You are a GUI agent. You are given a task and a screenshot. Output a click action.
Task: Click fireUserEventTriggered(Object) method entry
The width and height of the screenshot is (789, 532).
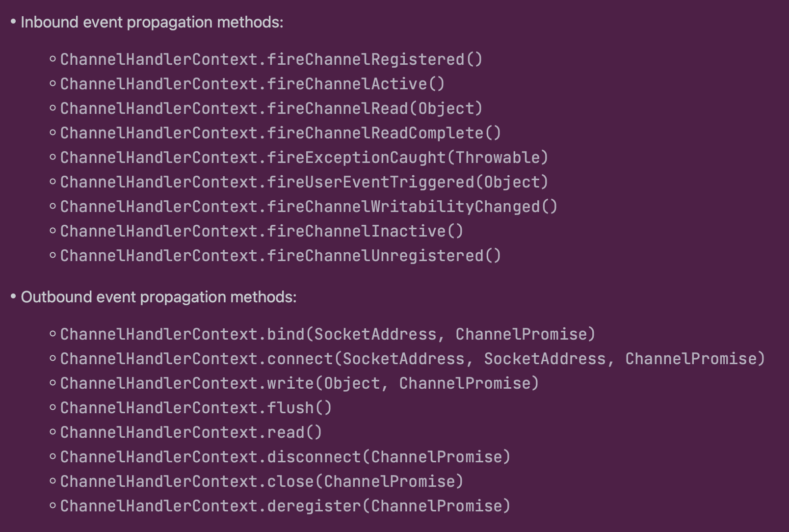click(304, 182)
